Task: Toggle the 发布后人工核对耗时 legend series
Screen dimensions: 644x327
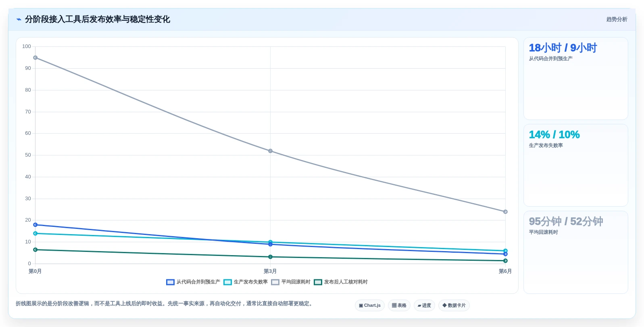Action: 341,282
